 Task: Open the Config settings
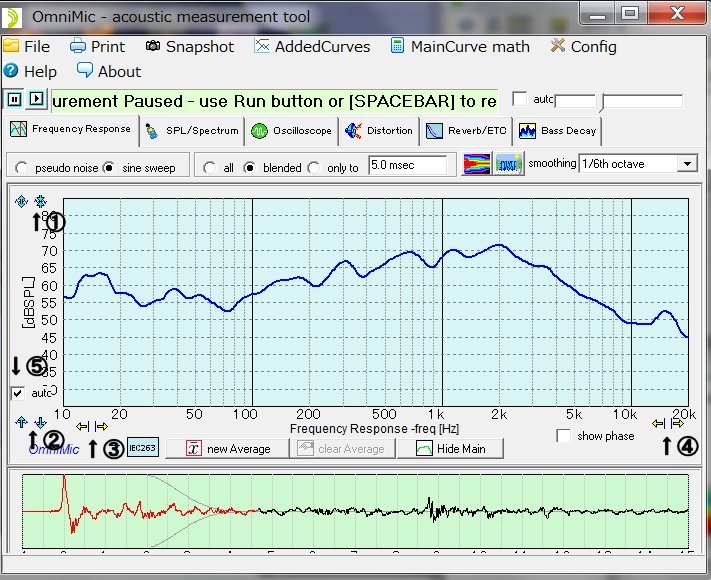click(x=583, y=46)
